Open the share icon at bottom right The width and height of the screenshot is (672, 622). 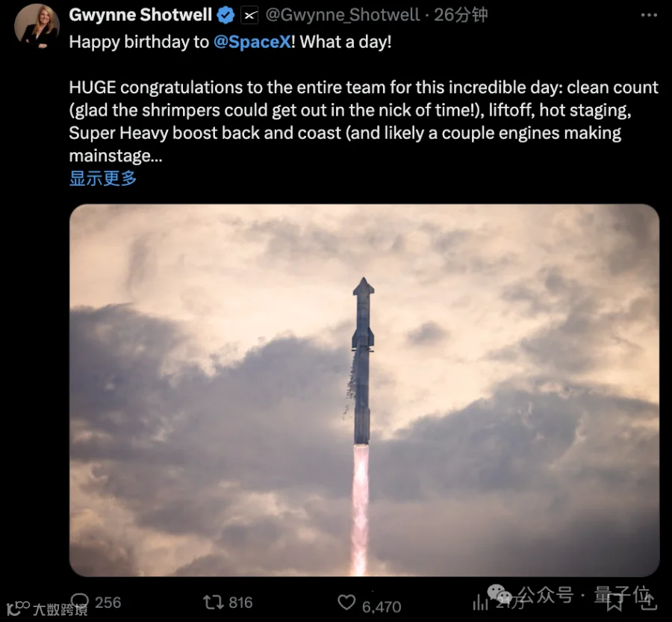pyautogui.click(x=648, y=601)
